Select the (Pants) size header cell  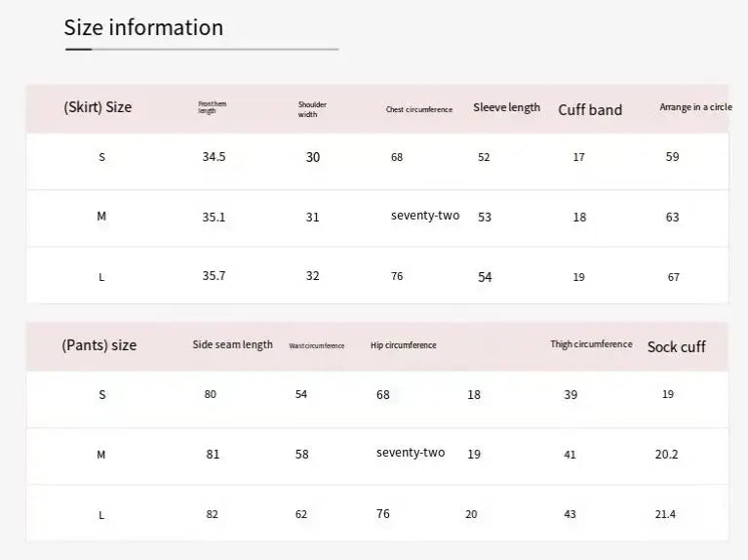coord(99,344)
